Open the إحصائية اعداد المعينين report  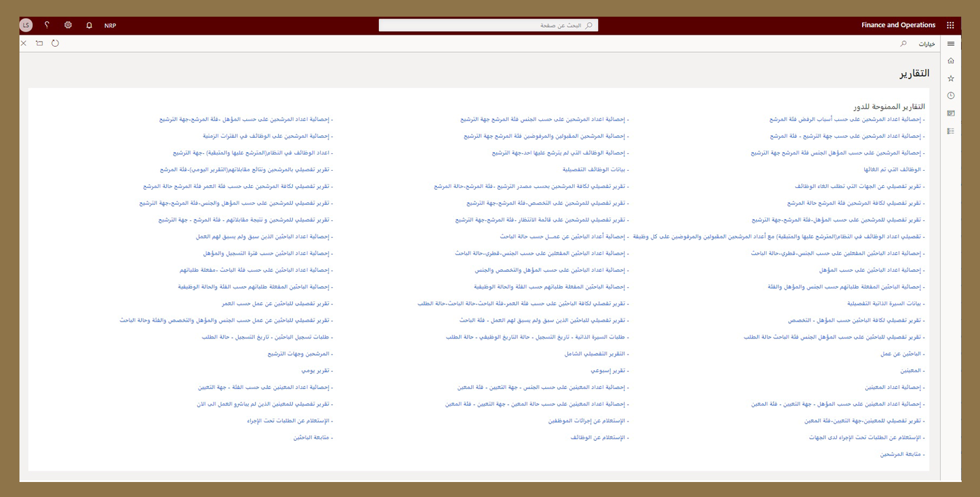(895, 387)
